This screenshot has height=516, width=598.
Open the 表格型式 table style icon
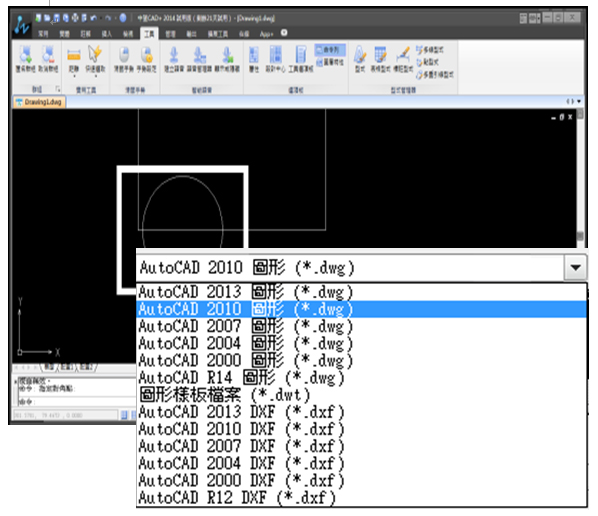(x=380, y=58)
